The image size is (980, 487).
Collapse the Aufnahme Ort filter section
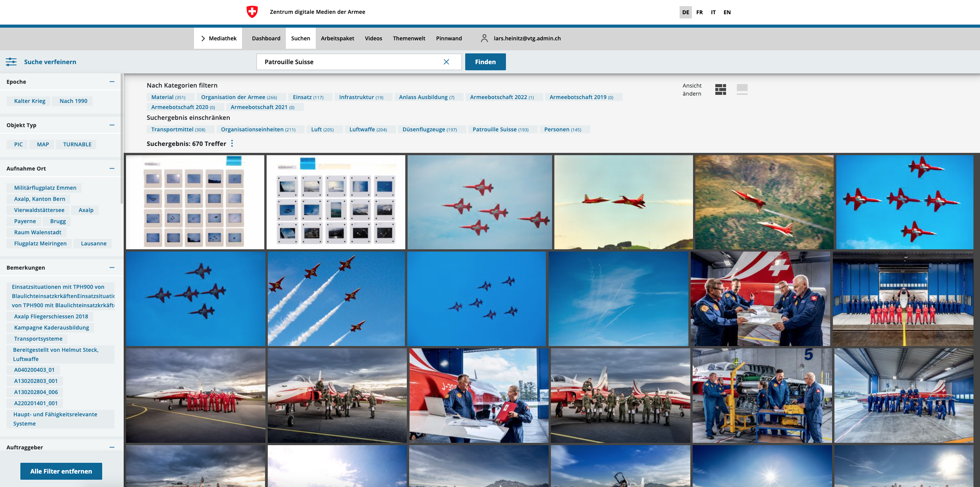pos(112,169)
